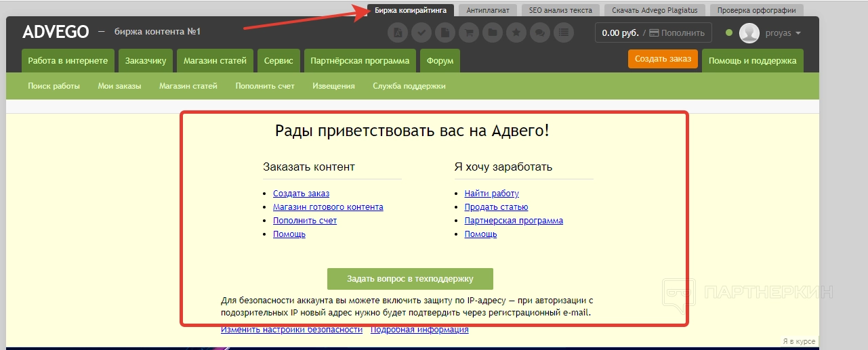The height and width of the screenshot is (350, 868).
Task: Click Помощь under Заказать контент
Action: click(289, 234)
